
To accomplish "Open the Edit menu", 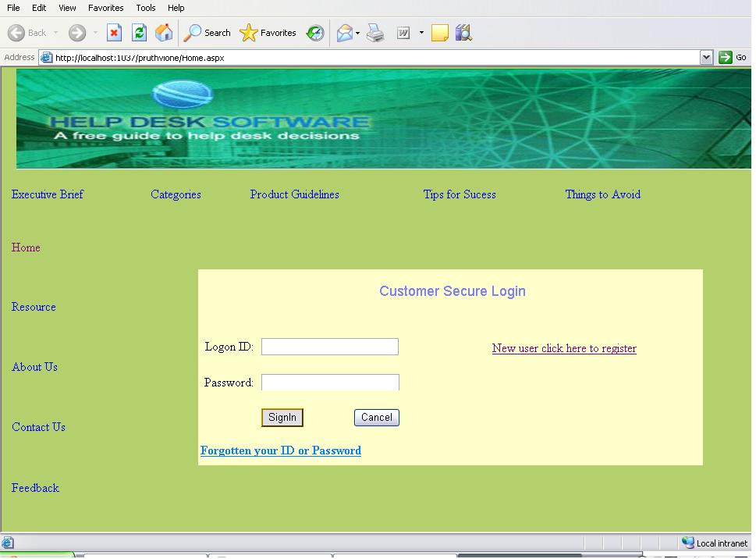I will click(39, 8).
